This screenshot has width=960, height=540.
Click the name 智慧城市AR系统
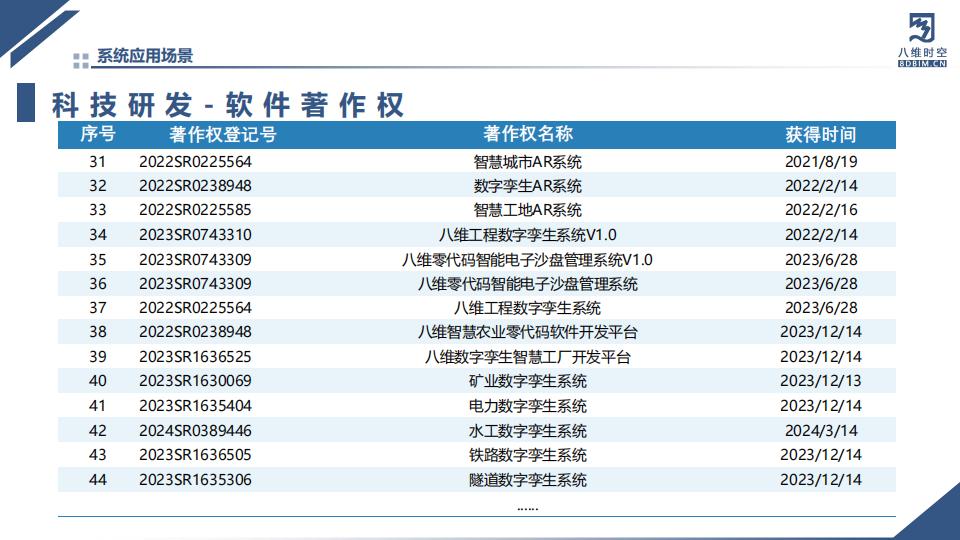528,162
